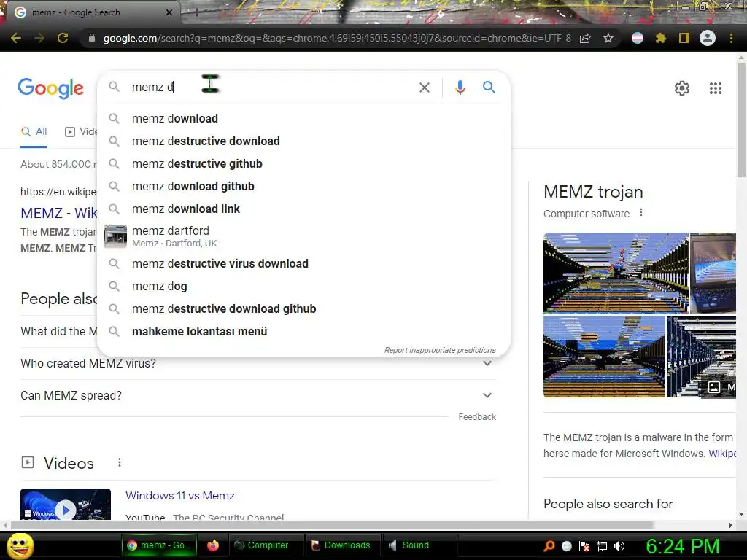Launch Firefox from the taskbar

(x=213, y=545)
